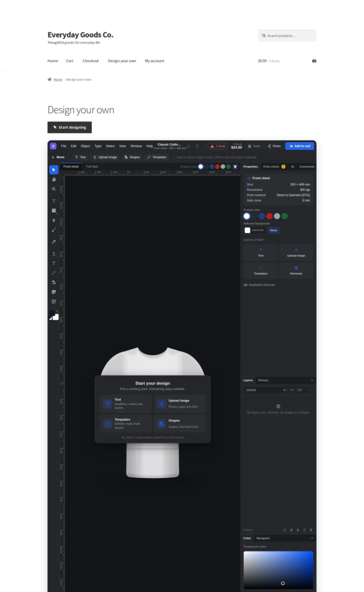Click the focus-frame icon in Layers footer
Screen dimensions: 364x592
pyautogui.click(x=285, y=530)
